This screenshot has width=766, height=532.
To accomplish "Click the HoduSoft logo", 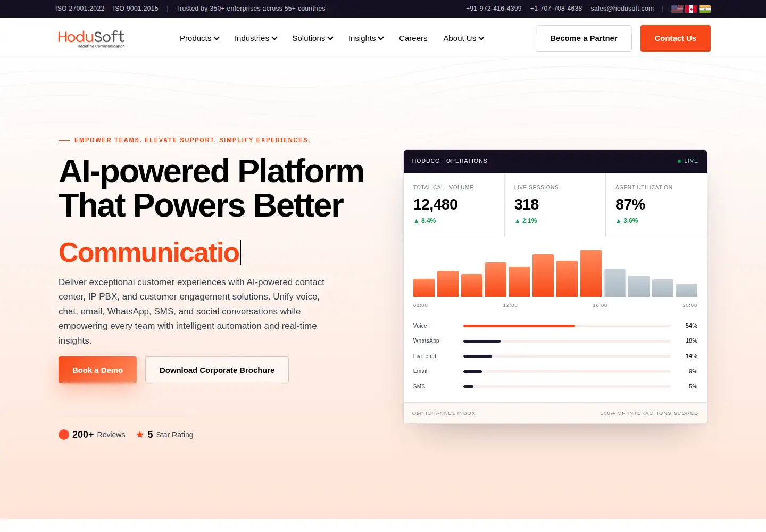I will click(x=91, y=39).
